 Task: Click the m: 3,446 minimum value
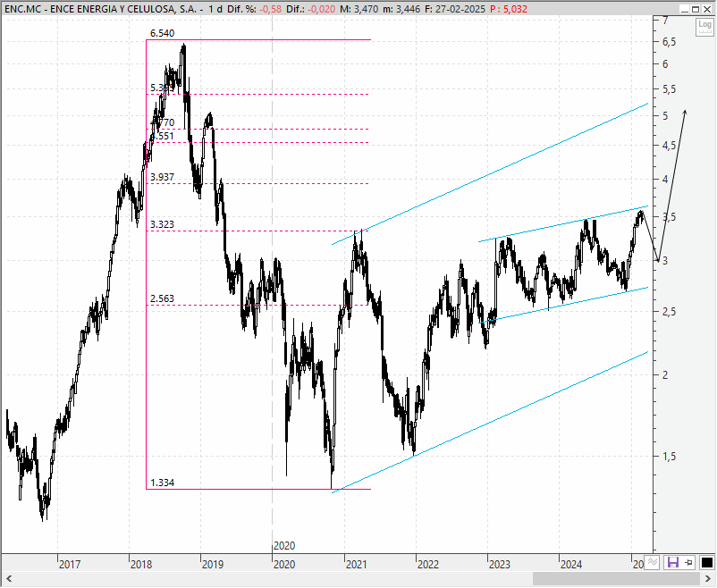point(401,9)
